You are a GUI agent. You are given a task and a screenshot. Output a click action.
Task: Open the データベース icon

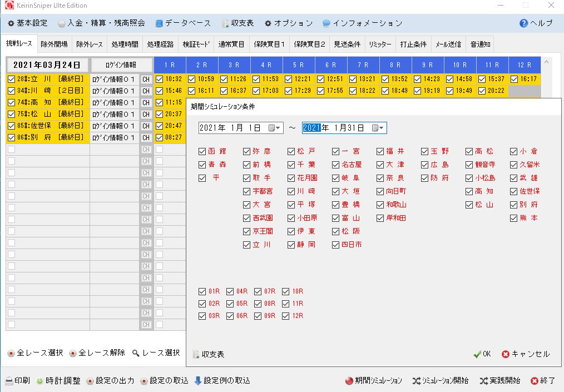[159, 23]
